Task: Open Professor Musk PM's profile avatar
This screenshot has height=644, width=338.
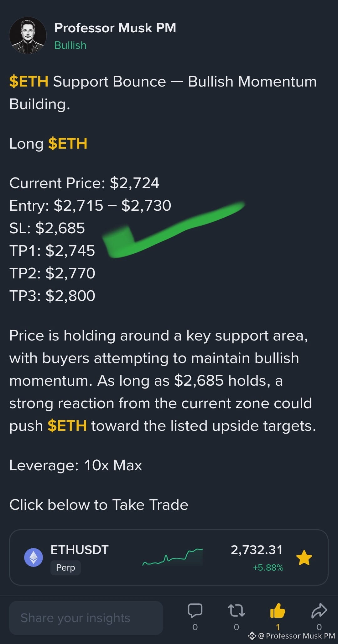Action: [28, 35]
